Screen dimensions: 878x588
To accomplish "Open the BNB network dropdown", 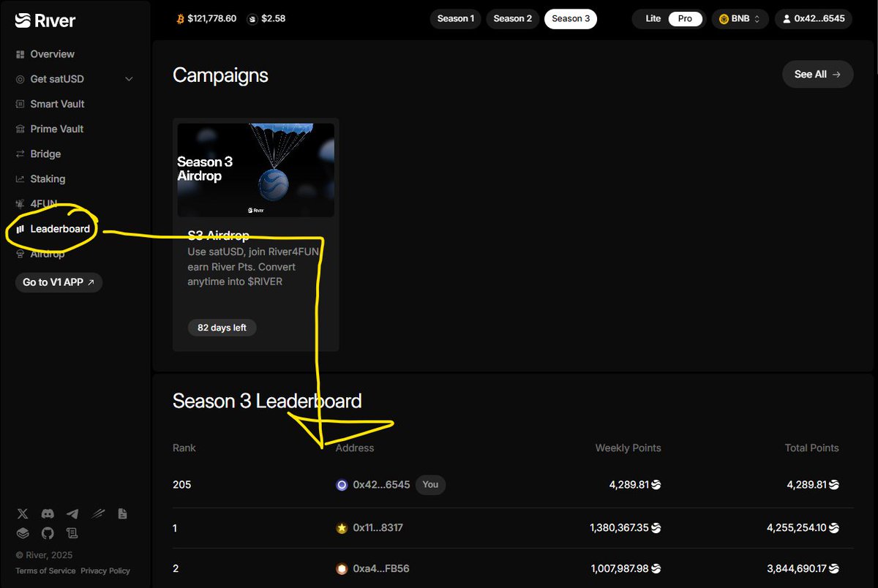I will pos(740,19).
